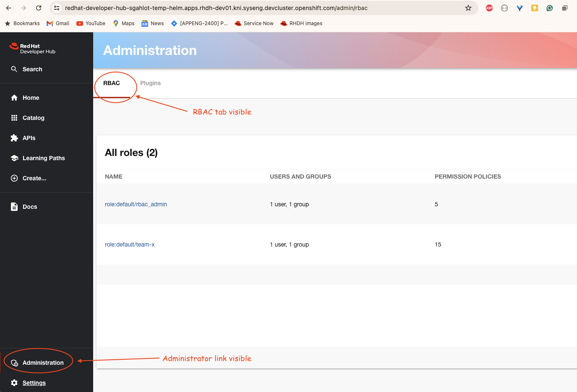Viewport: 577px width, 392px height.
Task: Click the Home house icon
Action: 14,98
